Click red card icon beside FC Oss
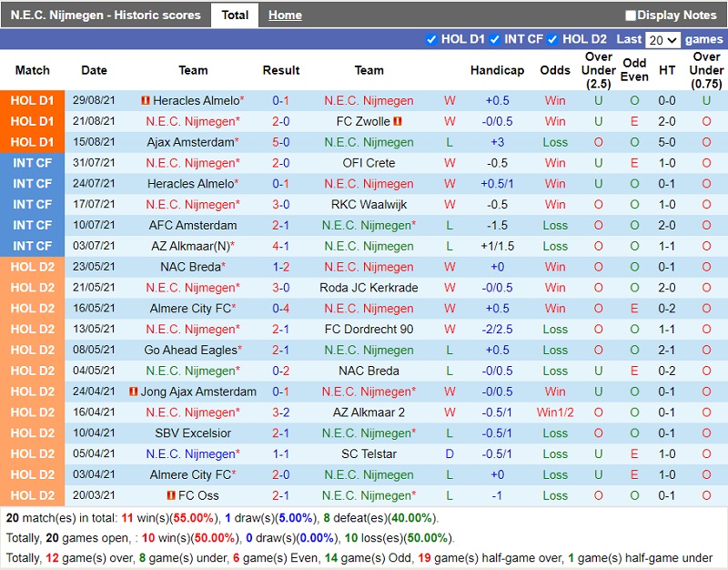The height and width of the screenshot is (570, 728). click(x=171, y=495)
